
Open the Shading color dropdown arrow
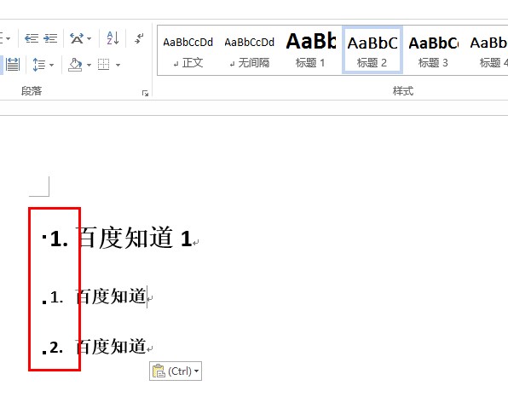(89, 65)
